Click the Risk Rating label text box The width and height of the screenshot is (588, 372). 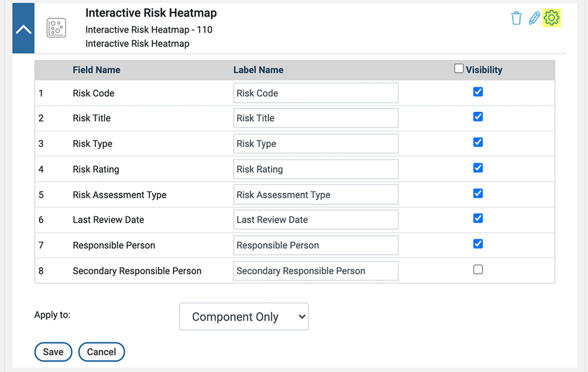click(x=316, y=169)
